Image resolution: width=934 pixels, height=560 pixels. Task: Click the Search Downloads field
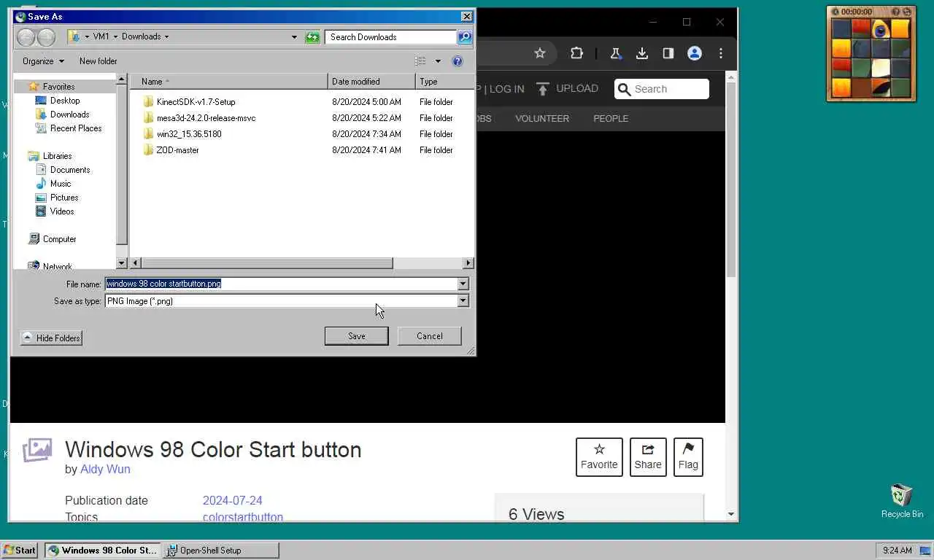391,37
